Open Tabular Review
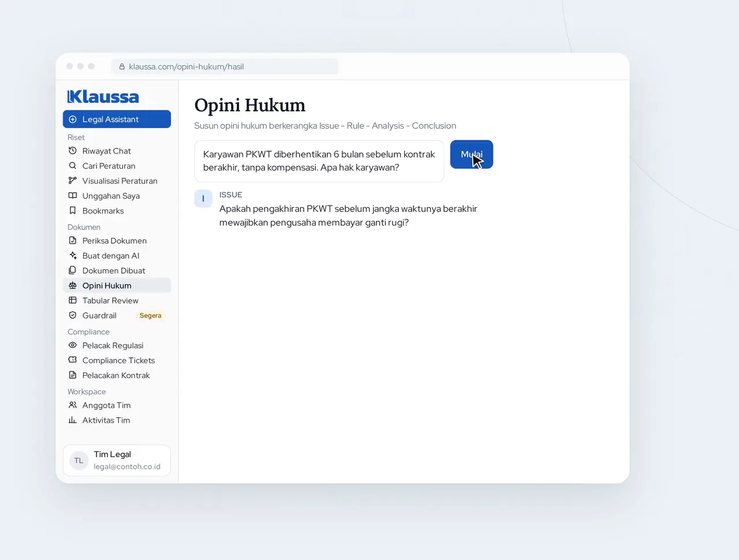 (x=117, y=301)
